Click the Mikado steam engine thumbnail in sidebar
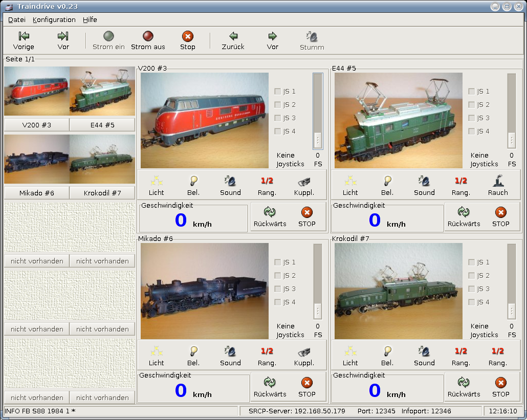This screenshot has width=527, height=420. pos(37,159)
